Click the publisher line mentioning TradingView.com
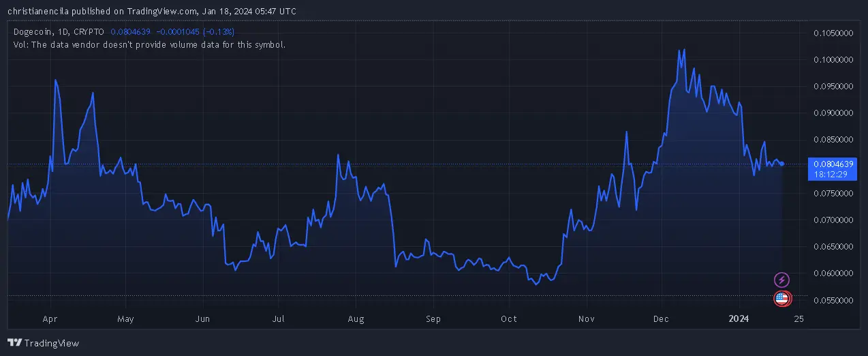868x356 pixels. pos(153,11)
